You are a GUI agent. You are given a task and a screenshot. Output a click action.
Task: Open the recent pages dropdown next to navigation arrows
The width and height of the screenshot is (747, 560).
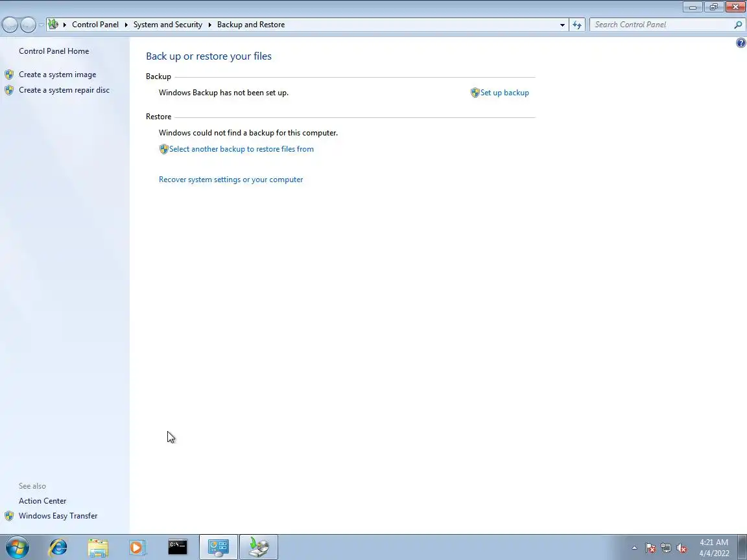pyautogui.click(x=41, y=25)
